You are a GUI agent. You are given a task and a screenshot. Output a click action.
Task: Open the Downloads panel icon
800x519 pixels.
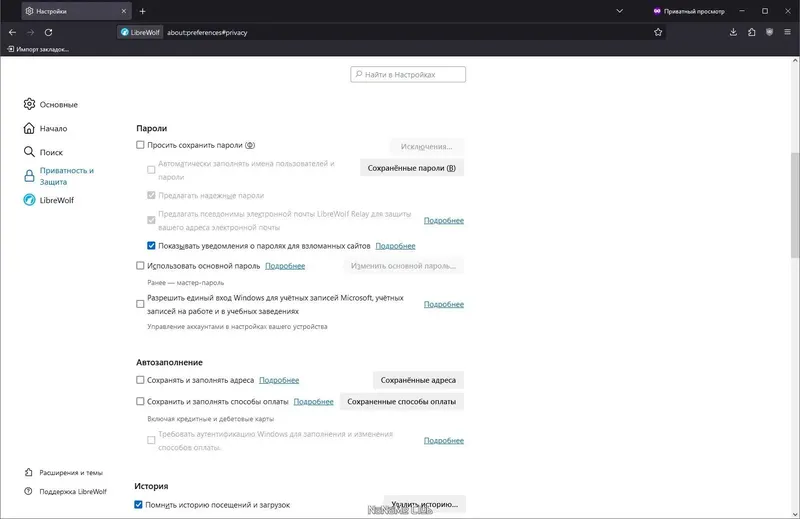(x=733, y=32)
